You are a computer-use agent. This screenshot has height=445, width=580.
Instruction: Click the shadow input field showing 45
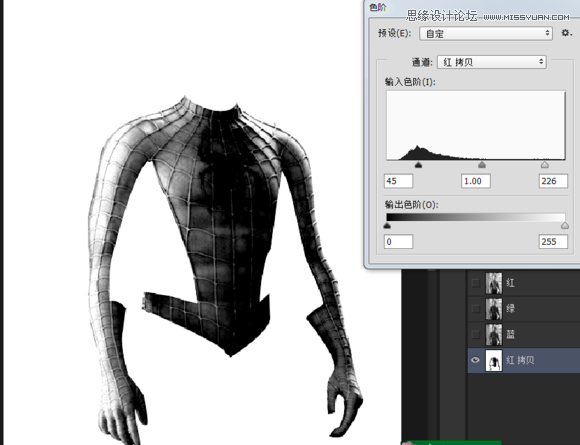398,181
